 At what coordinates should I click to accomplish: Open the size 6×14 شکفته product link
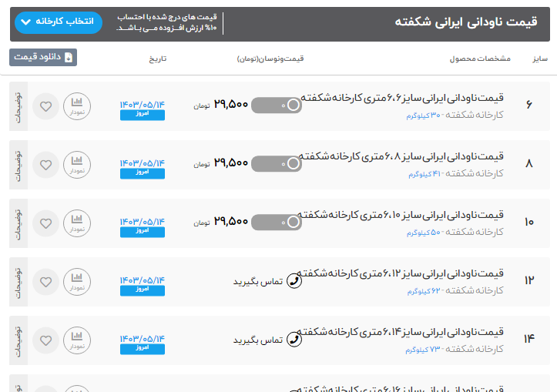tap(401, 331)
